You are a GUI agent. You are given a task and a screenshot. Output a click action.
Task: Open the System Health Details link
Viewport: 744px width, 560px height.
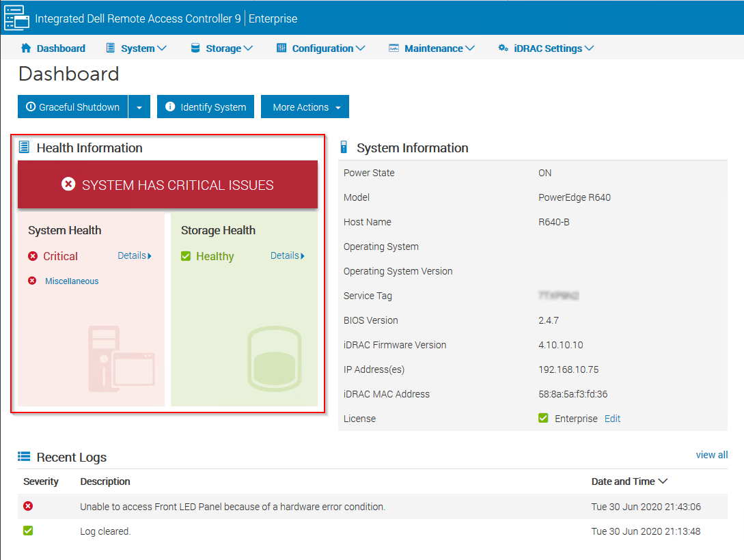pyautogui.click(x=134, y=255)
